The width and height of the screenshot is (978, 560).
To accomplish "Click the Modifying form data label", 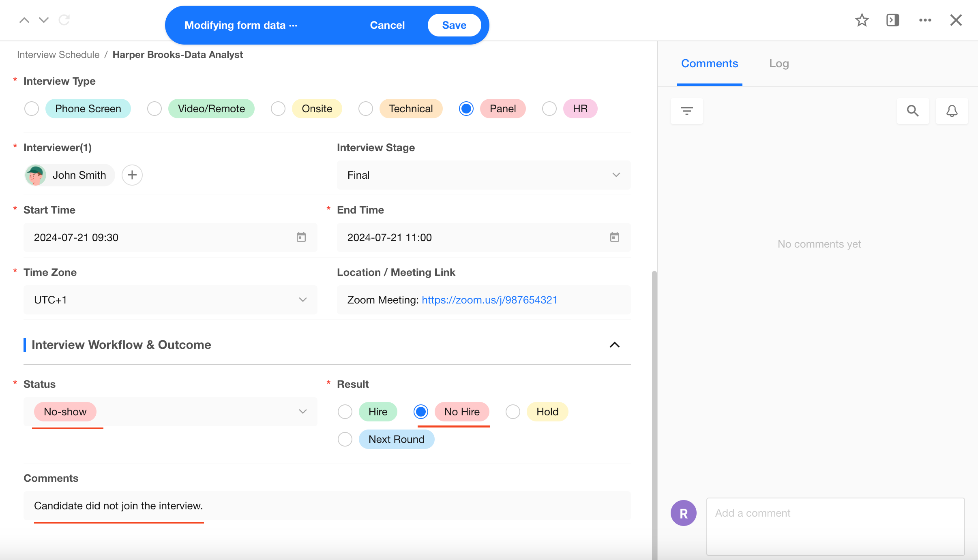I will (x=241, y=25).
